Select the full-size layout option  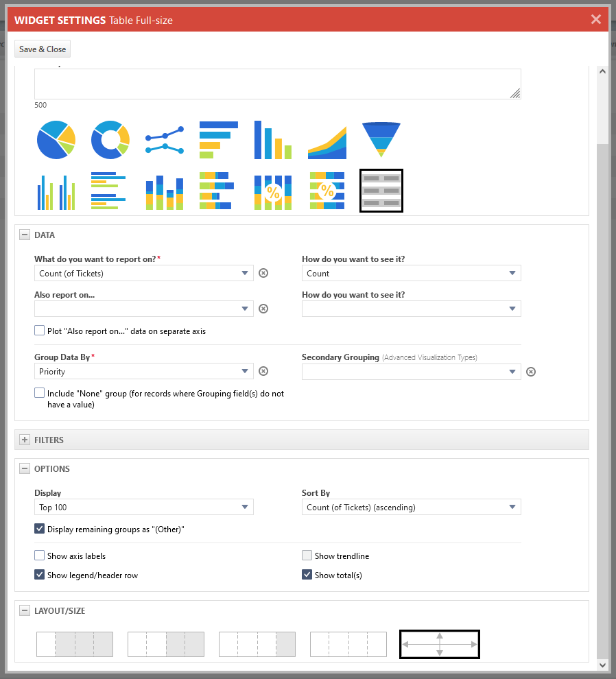(x=440, y=644)
